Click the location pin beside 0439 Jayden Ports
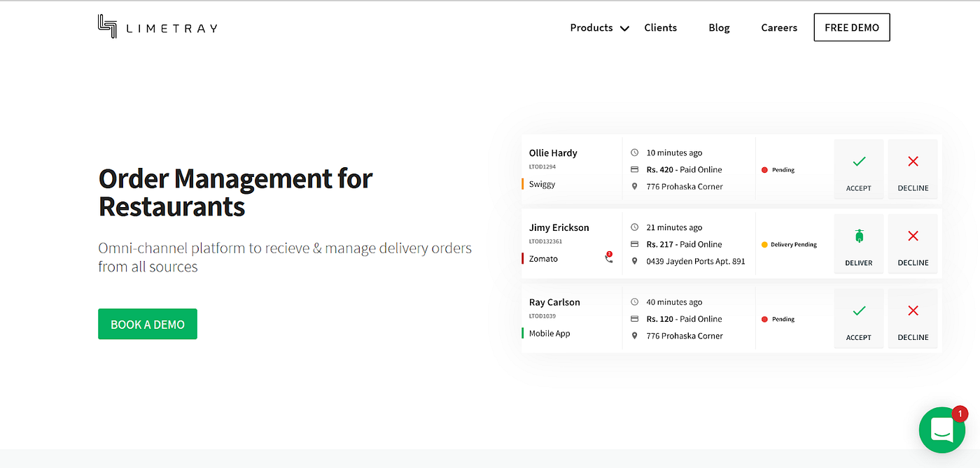This screenshot has height=468, width=980. tap(635, 261)
